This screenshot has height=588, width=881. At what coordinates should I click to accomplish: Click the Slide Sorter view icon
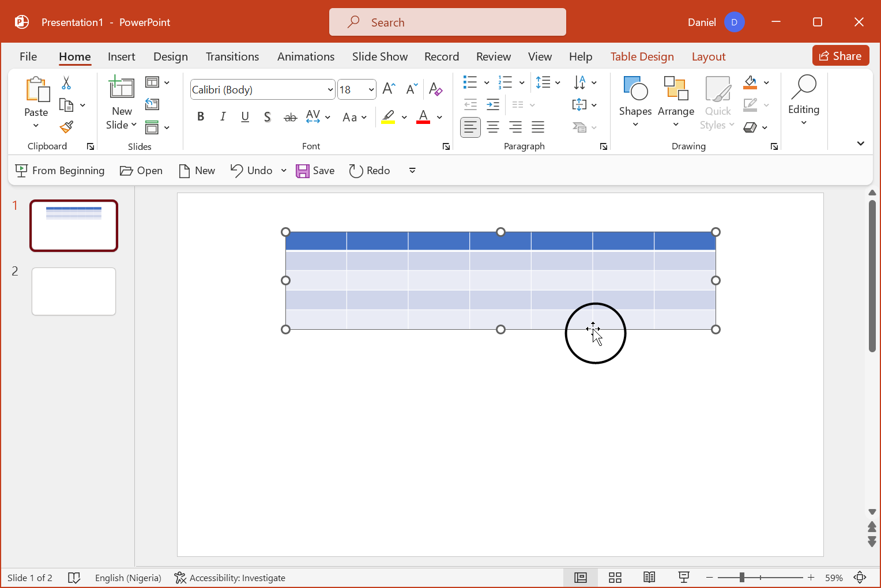point(615,578)
